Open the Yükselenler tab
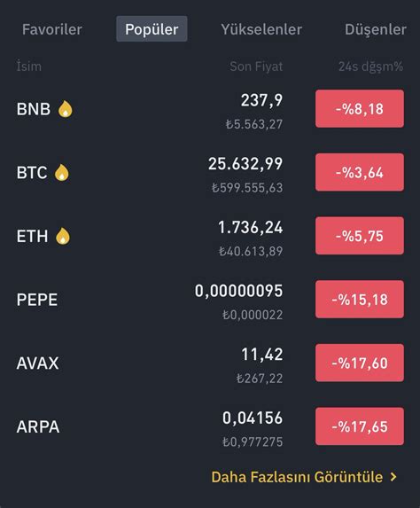 pos(261,29)
